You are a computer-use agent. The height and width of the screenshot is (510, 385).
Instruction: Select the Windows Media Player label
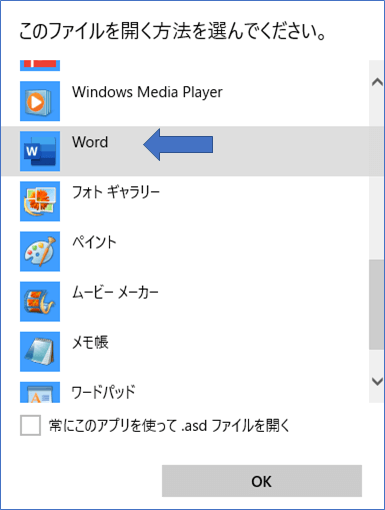pos(147,92)
